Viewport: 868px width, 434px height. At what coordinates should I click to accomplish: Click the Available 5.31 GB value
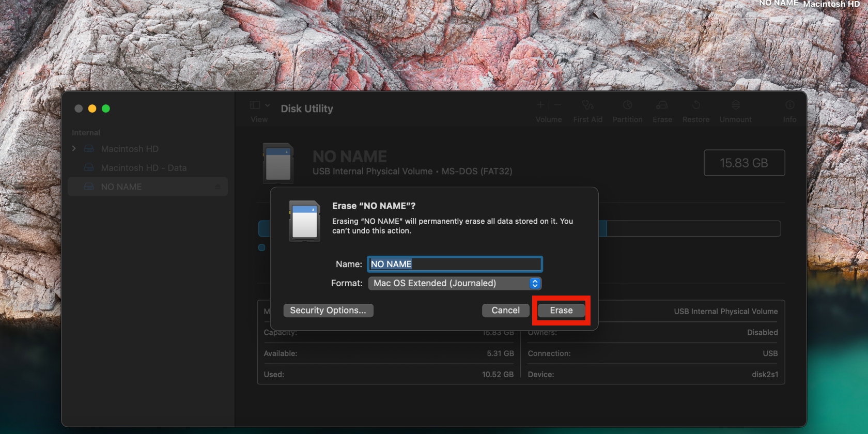coord(500,353)
